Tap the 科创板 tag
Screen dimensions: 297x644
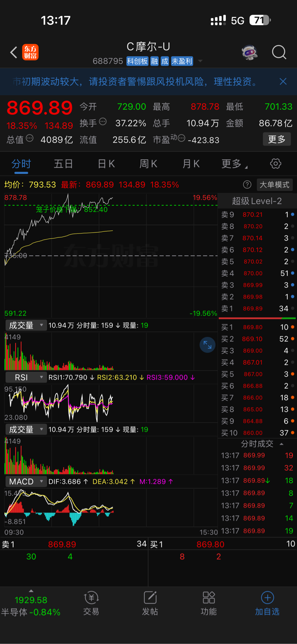click(x=137, y=61)
